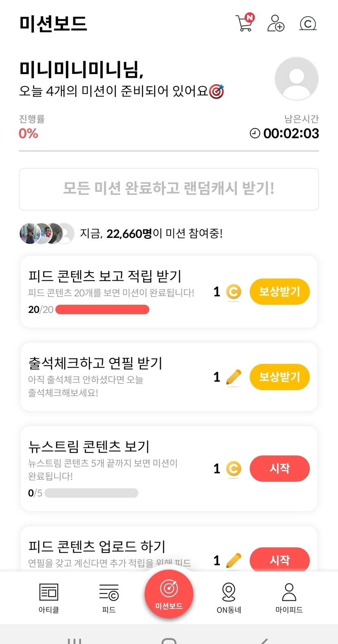Tap the 20/20 red progress bar
Screen dimensions: 338x644
pos(102,310)
